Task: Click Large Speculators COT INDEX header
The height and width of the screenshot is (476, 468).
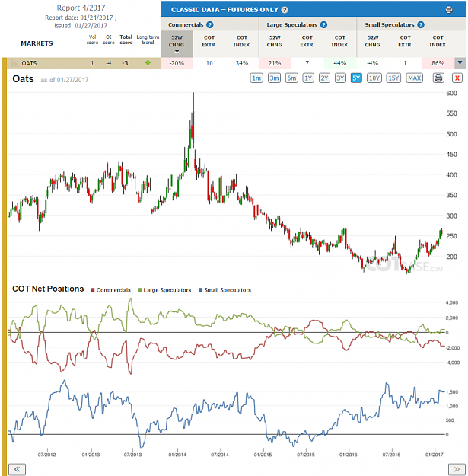Action: pos(339,41)
